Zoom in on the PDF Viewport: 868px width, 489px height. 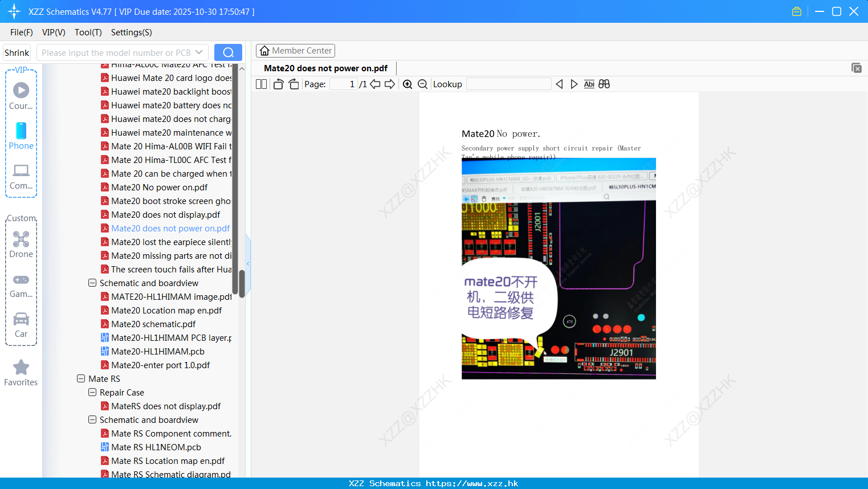pyautogui.click(x=407, y=84)
